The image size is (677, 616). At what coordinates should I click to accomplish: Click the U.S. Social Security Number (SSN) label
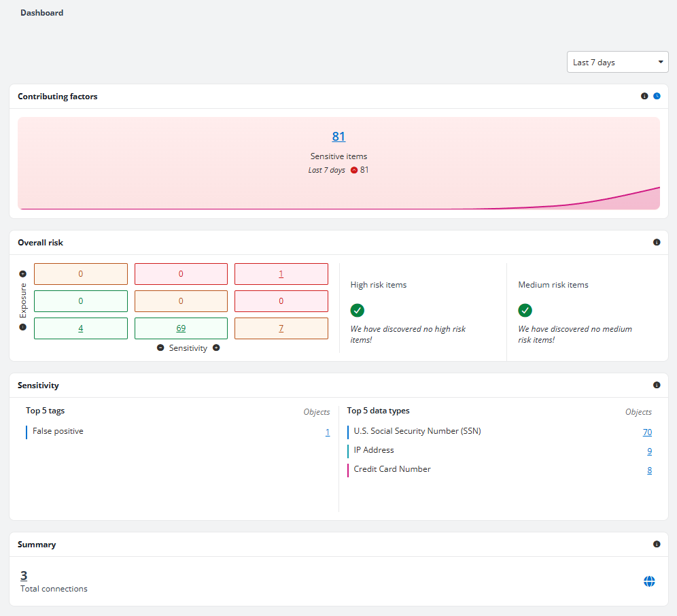pos(417,431)
